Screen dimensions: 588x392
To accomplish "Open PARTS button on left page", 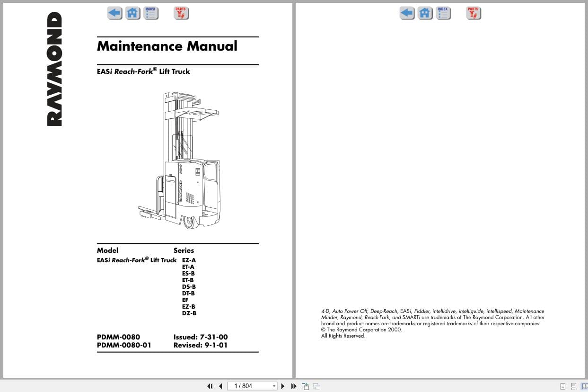I will [x=181, y=13].
